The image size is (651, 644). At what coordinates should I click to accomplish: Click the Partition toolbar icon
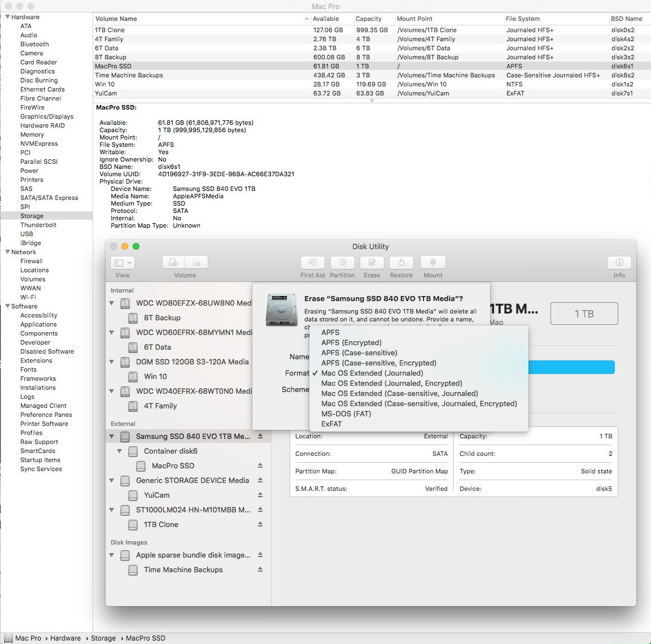click(x=343, y=263)
